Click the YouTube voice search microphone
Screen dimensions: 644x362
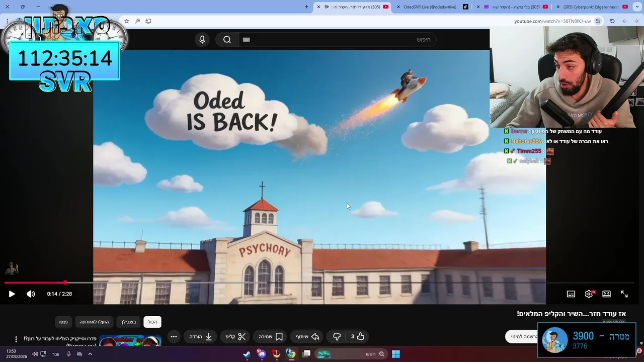(x=202, y=40)
